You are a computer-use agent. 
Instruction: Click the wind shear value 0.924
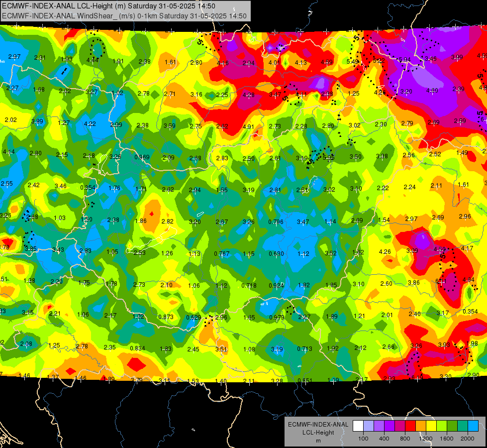276,285
